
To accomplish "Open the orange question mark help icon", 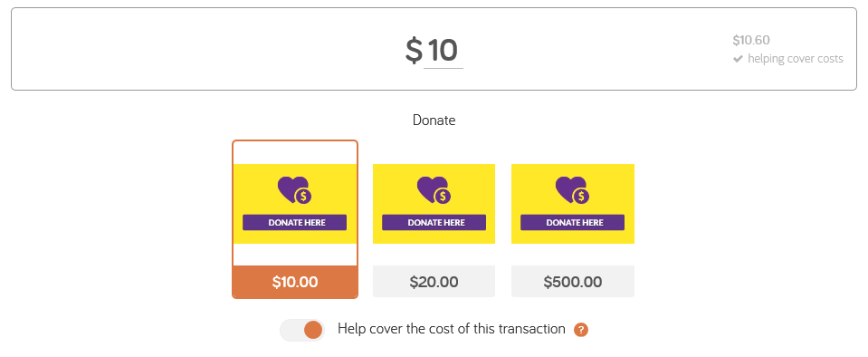I will click(581, 330).
